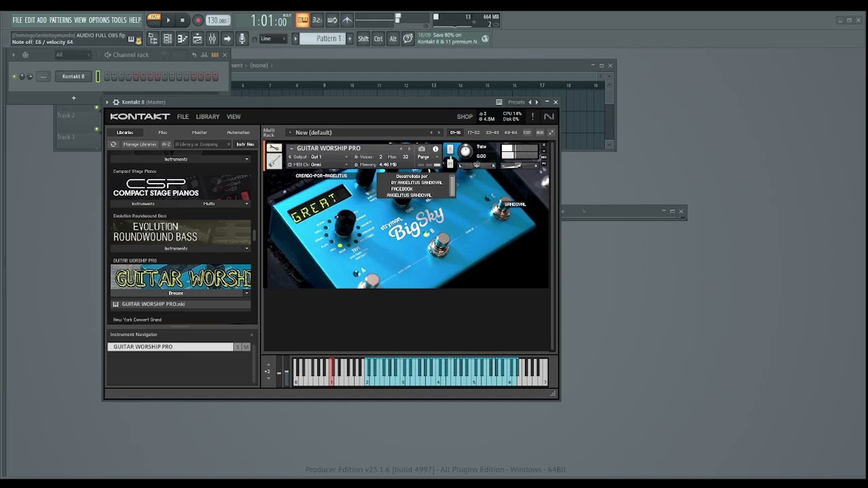
Task: Toggle the KSP multi script button
Action: [527, 133]
